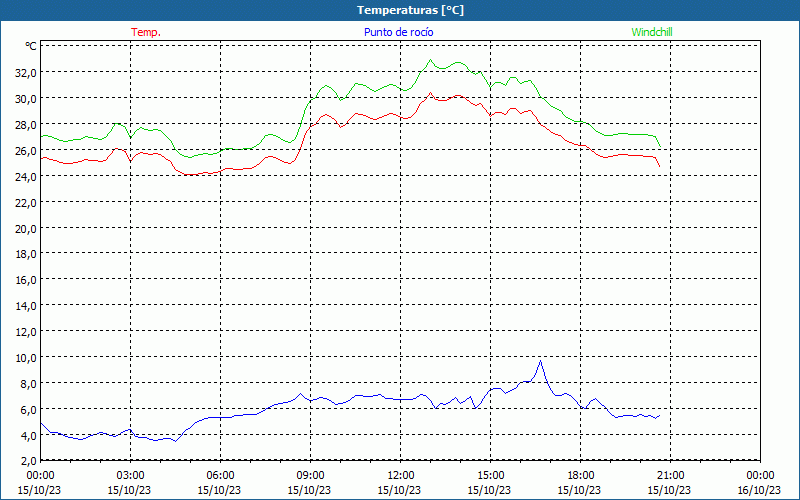
Task: Click the 6,0 y-axis value
Action: click(x=28, y=410)
